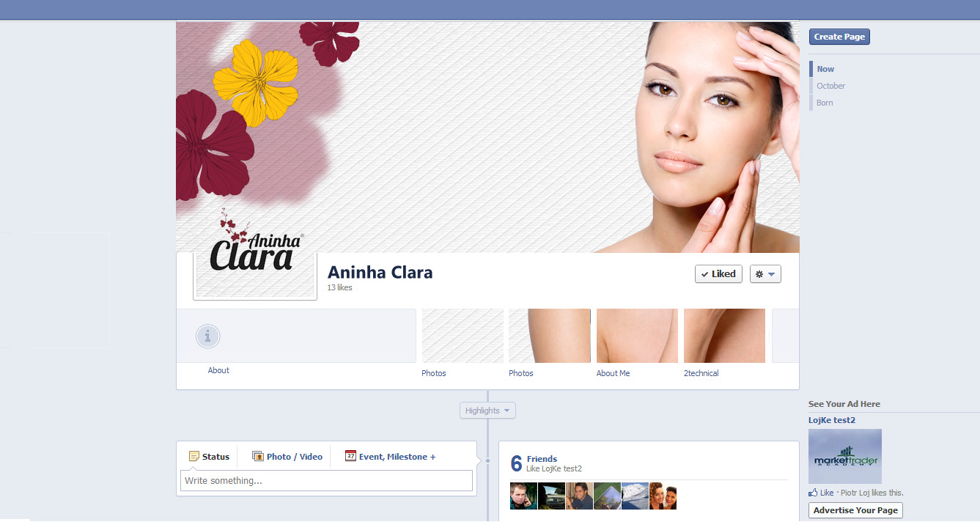Click the thumbs-up Like icon under the ad
The image size is (980, 522).
coord(813,493)
